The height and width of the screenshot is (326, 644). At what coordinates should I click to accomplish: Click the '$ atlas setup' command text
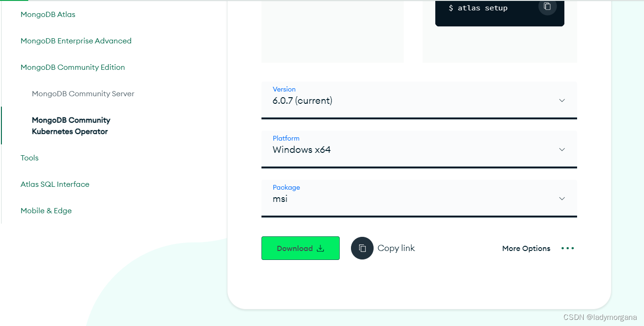coord(478,8)
